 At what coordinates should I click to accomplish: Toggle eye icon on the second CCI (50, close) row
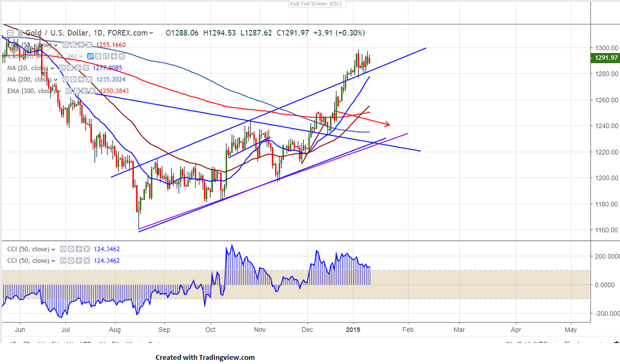pyautogui.click(x=63, y=261)
